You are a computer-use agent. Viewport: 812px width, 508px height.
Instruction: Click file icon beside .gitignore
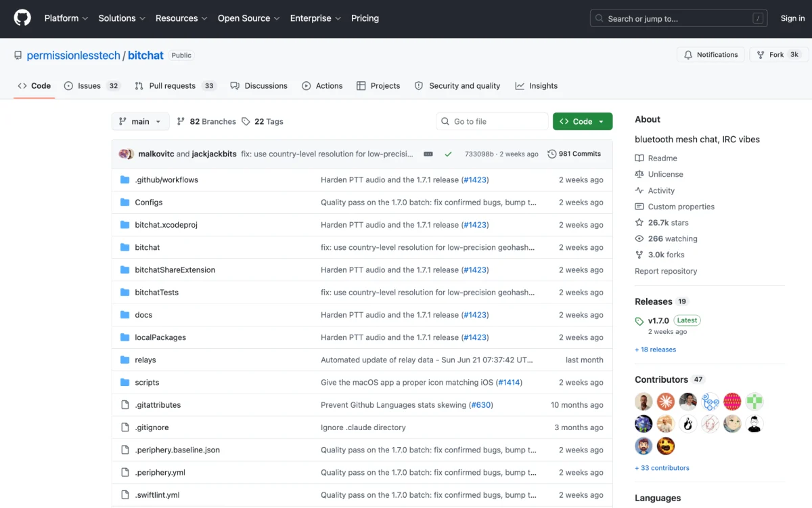click(x=125, y=427)
